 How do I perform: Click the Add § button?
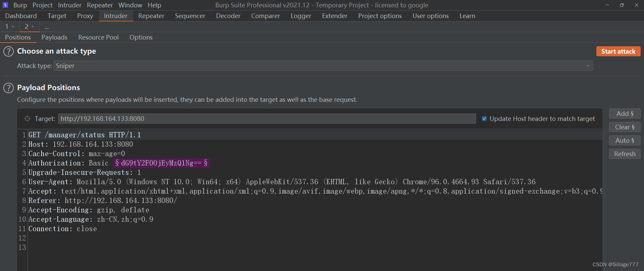(x=625, y=114)
